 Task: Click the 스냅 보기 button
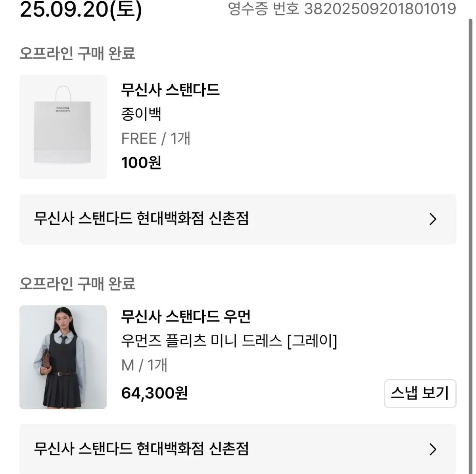tap(420, 393)
